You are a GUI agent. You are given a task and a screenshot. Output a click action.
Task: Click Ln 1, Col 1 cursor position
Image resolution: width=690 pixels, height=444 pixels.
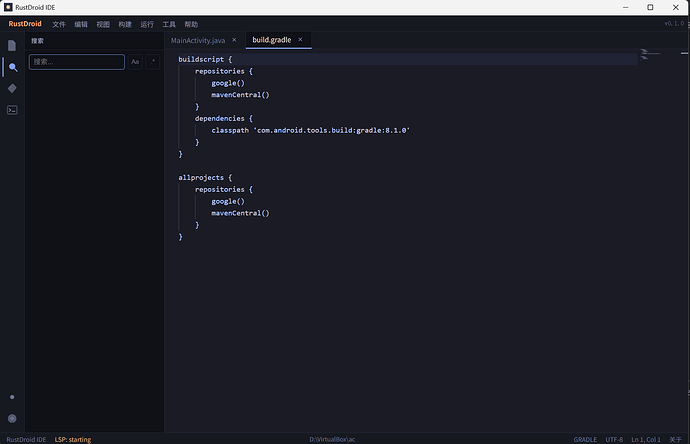click(646, 439)
